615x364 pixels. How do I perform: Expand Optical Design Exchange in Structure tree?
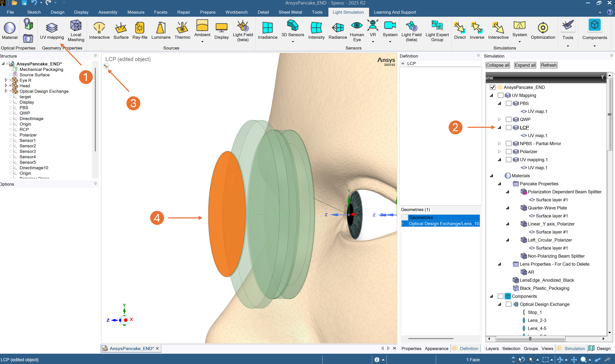coord(6,91)
